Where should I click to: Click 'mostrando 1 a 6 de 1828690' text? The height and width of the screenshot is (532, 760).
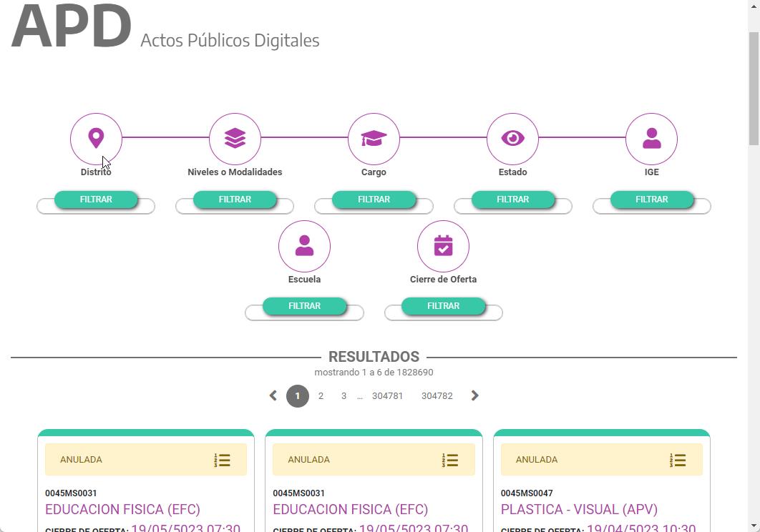tap(374, 372)
